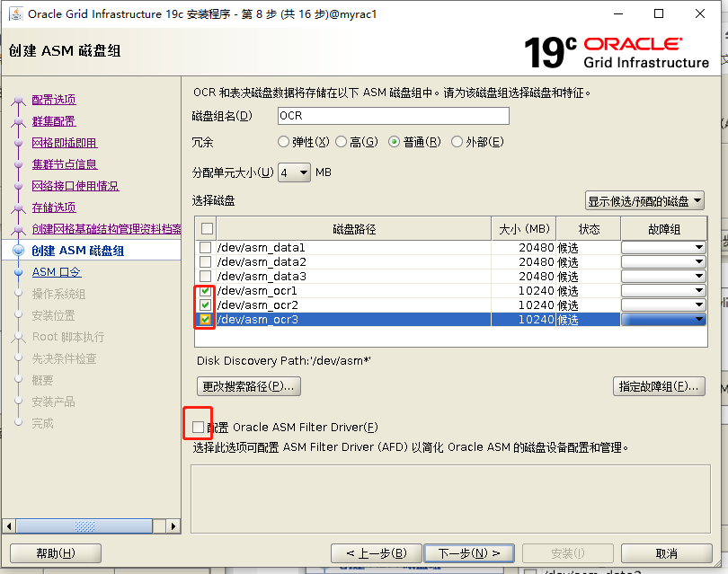
Task: Click the sidebar scroll right arrow
Action: (x=173, y=526)
